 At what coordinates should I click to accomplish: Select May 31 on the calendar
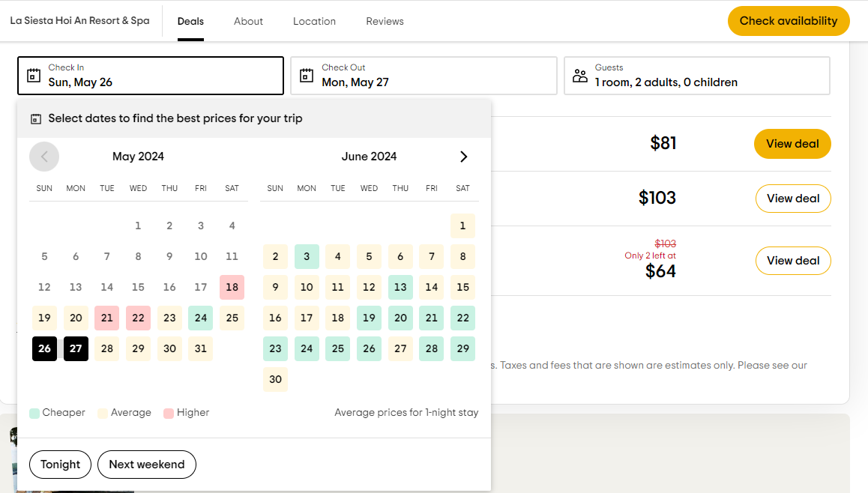(200, 348)
